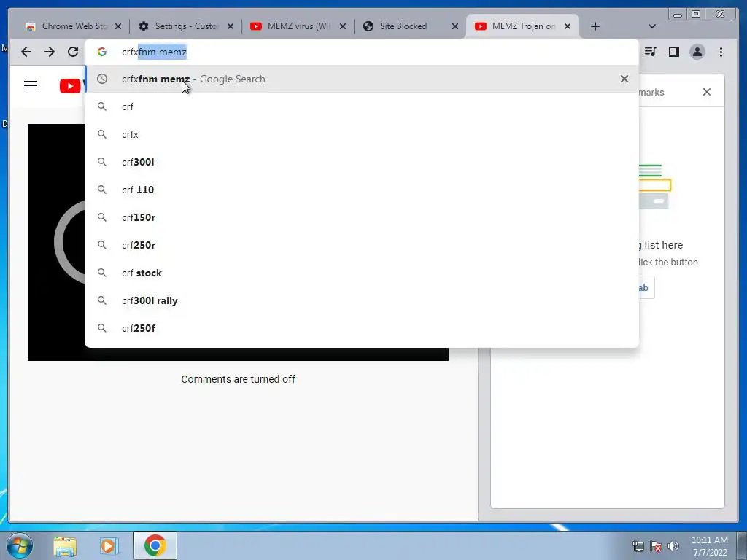The image size is (747, 560).
Task: Click the address bar text crfxfnm memz
Action: 155,52
